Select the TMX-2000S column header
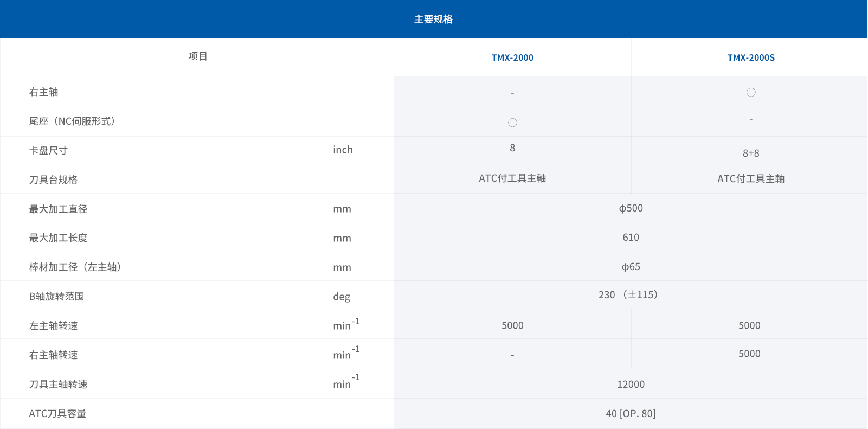The image size is (868, 429). click(x=751, y=57)
